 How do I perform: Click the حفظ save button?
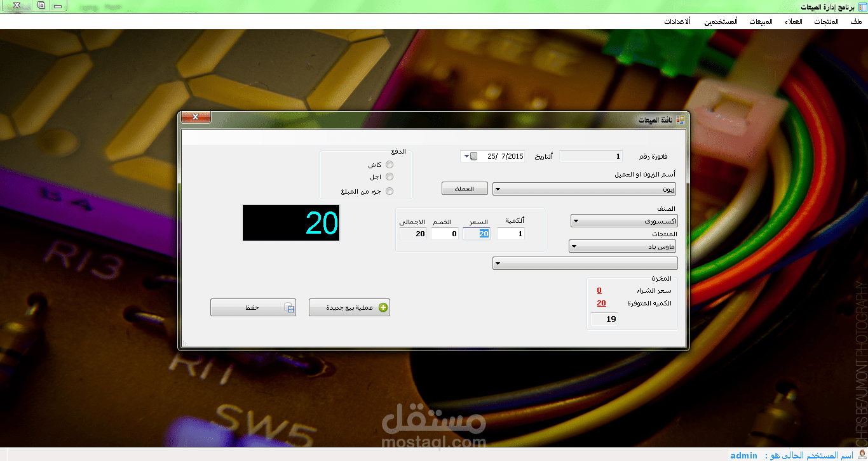253,307
